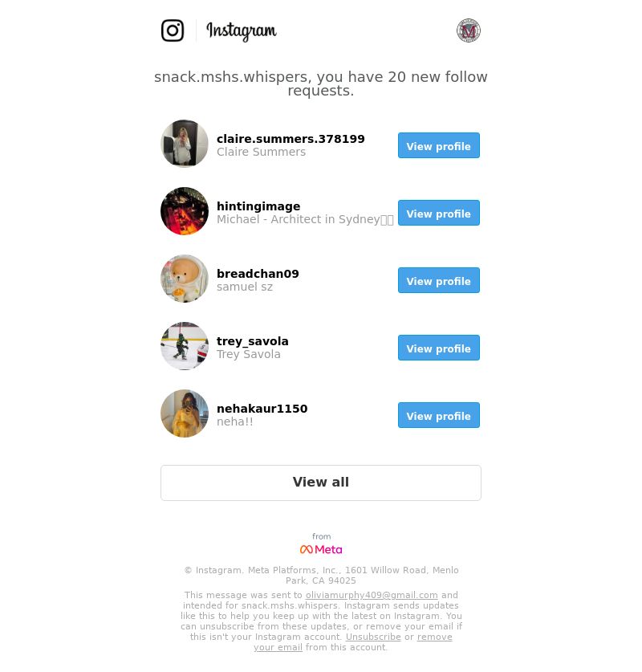Open the account avatar with the M crest

point(469,31)
